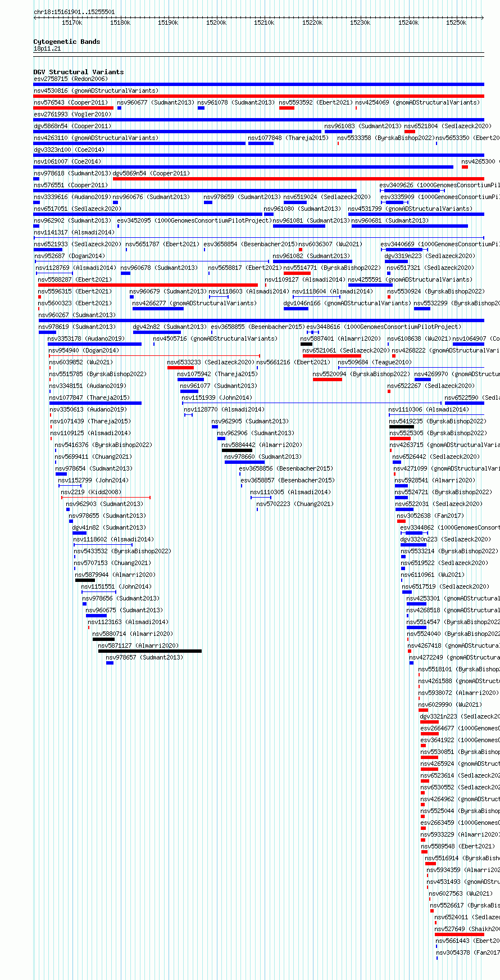Open variant nsv4266277 (gnomADStructuralVariants)
500x980 pixels.
coord(194,303)
